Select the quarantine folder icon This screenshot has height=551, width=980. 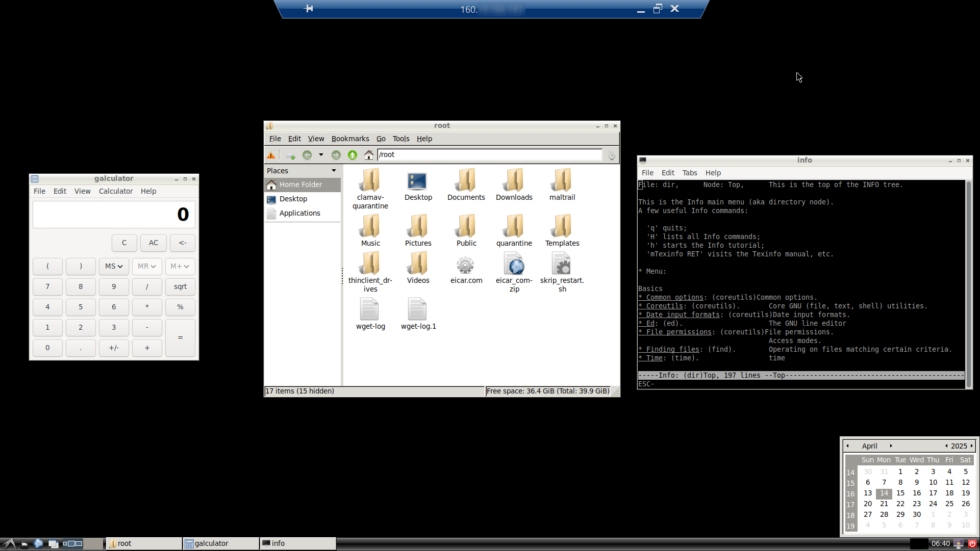[x=514, y=226]
